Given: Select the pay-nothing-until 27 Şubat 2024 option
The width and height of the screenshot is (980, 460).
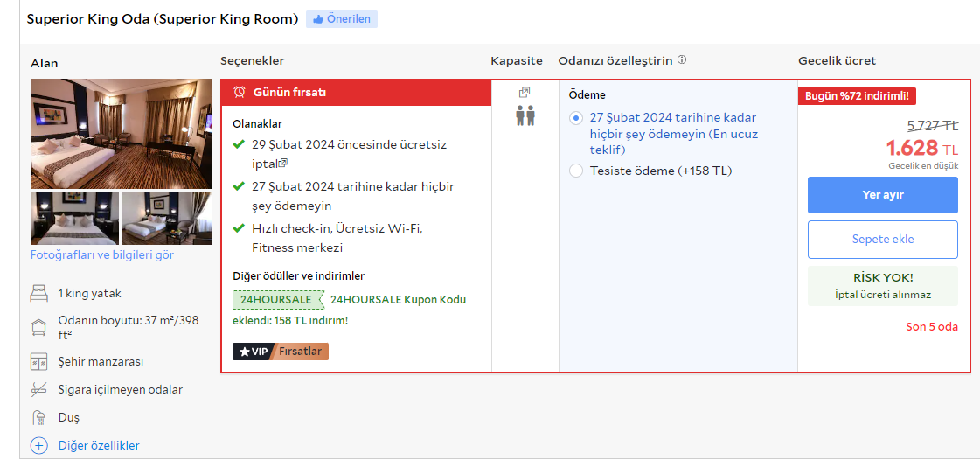Looking at the screenshot, I should point(575,118).
